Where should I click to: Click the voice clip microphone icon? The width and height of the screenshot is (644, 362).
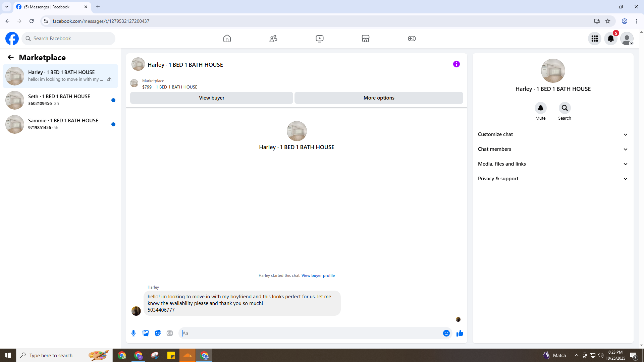pos(133,333)
